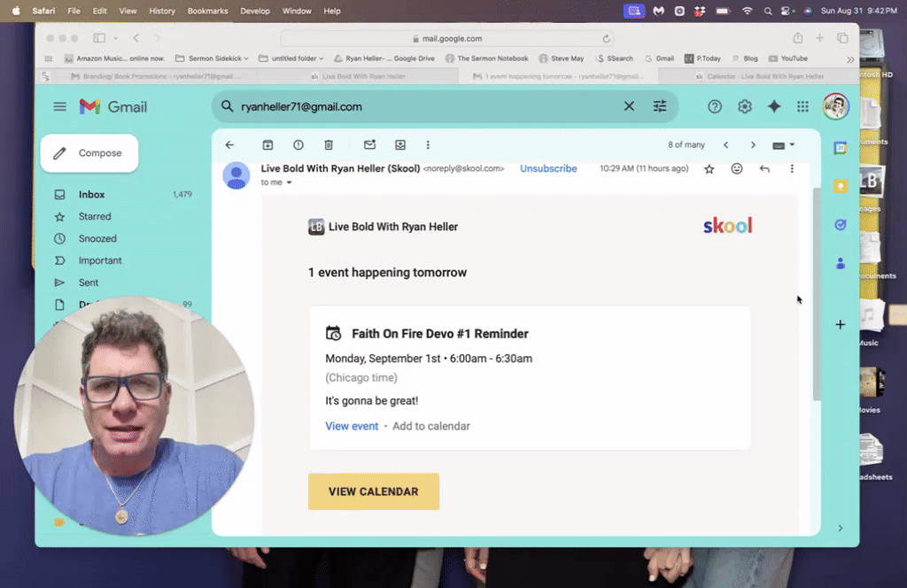Open the Bookmarks menu in Safari
907x588 pixels.
[x=207, y=11]
